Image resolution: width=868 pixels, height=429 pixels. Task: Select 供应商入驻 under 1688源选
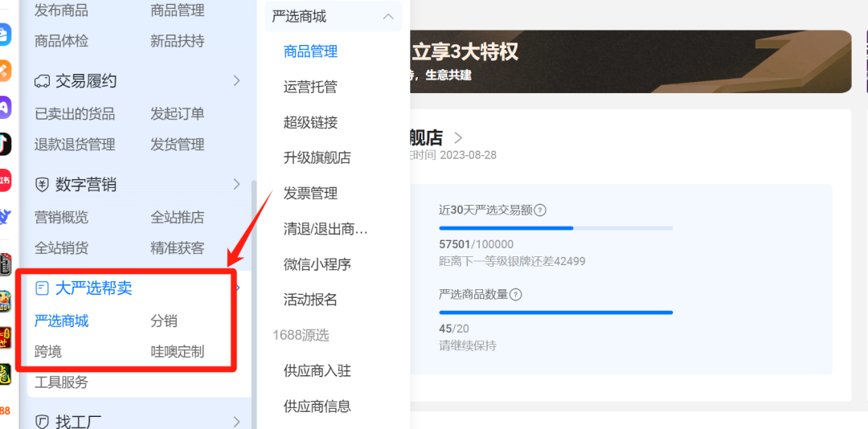[317, 371]
